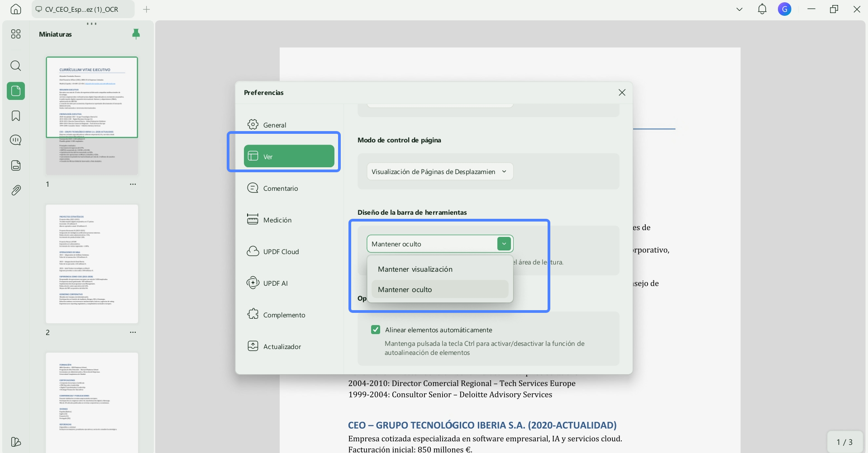Open Actualizador preferences section
Viewport: 868px width, 453px height.
(x=289, y=346)
